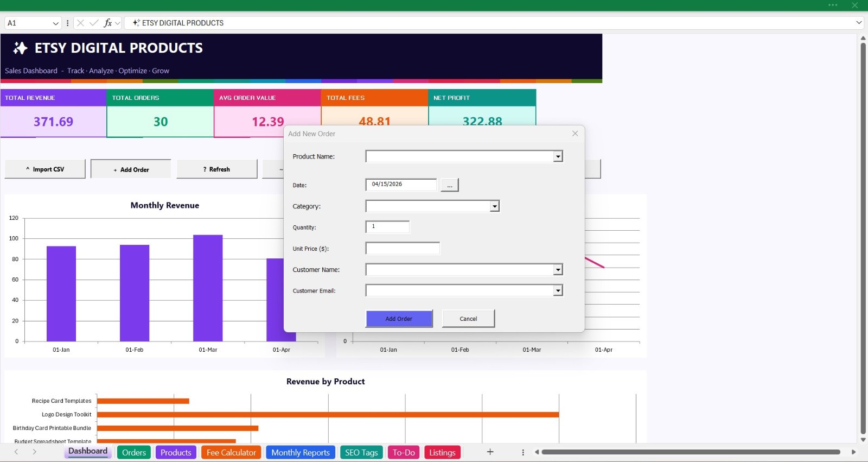The image size is (868, 462).
Task: Click the vertical scrollbar thumb
Action: coord(863,239)
